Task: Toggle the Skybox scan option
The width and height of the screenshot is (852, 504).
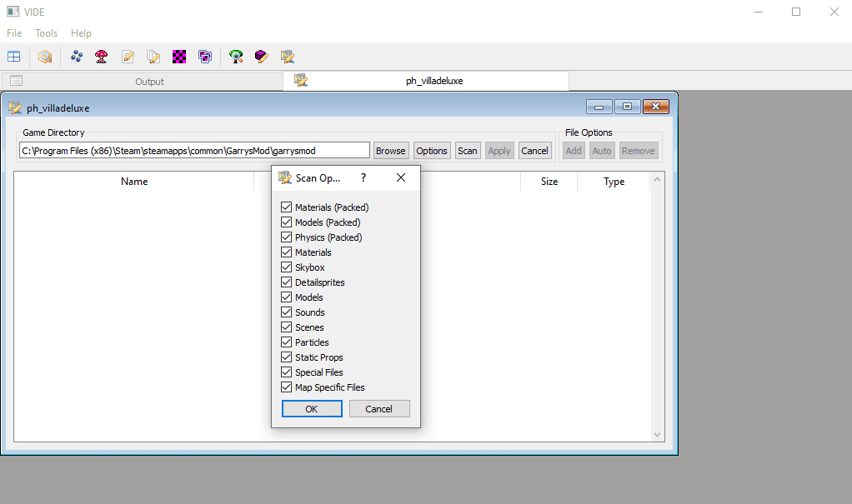Action: point(286,267)
